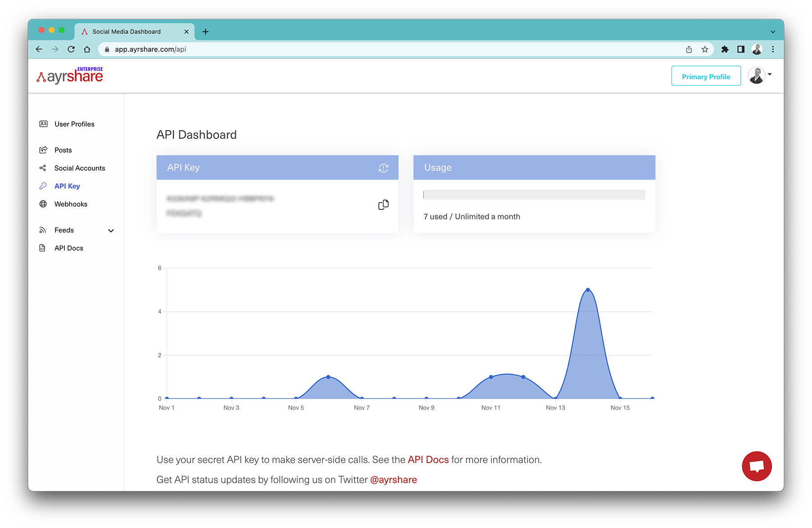The height and width of the screenshot is (528, 812).
Task: Open the Posts section icon
Action: 43,149
